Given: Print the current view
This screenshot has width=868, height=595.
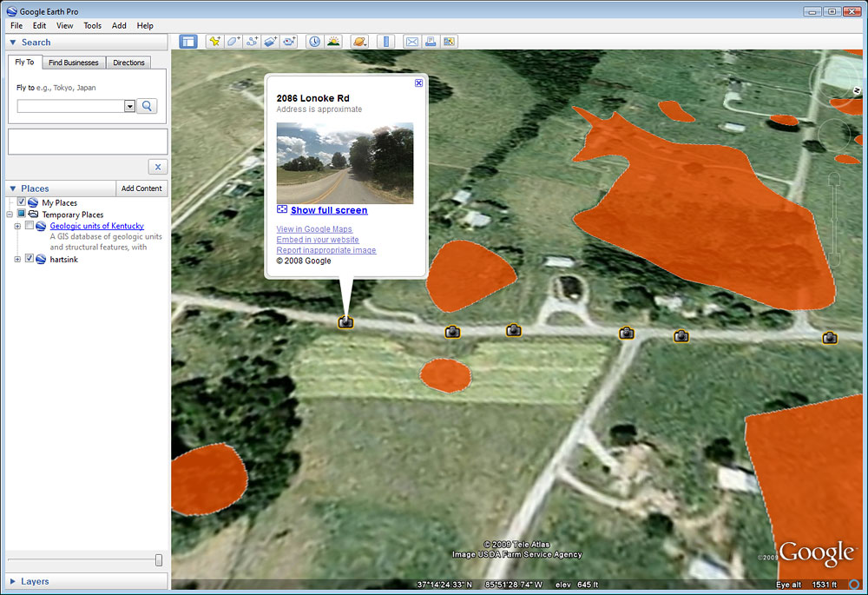Looking at the screenshot, I should pyautogui.click(x=431, y=42).
